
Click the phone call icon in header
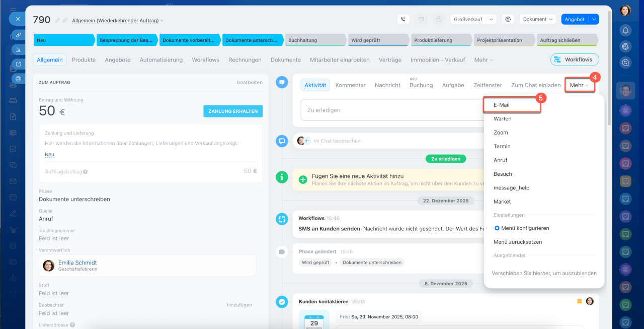pos(403,19)
